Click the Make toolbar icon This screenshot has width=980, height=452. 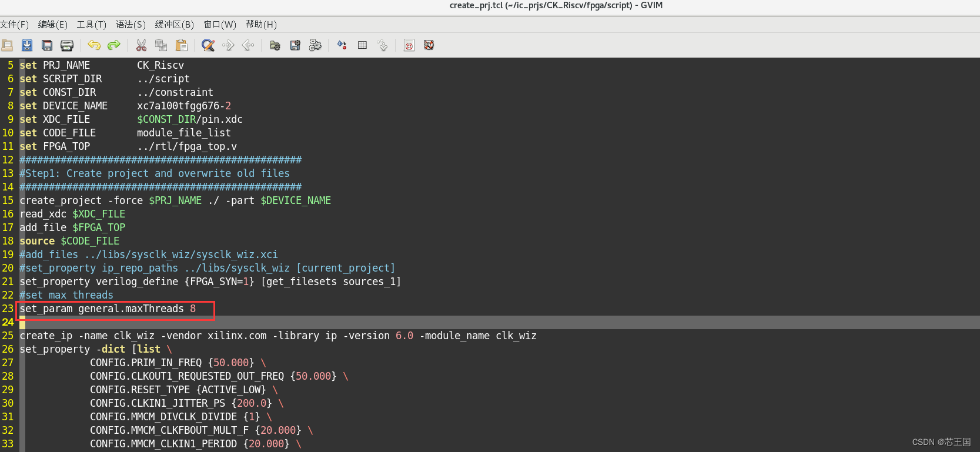tap(342, 45)
